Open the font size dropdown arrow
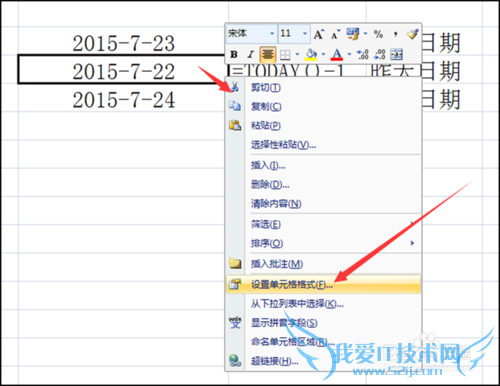Screen dimensions: 500x386 [x=305, y=33]
